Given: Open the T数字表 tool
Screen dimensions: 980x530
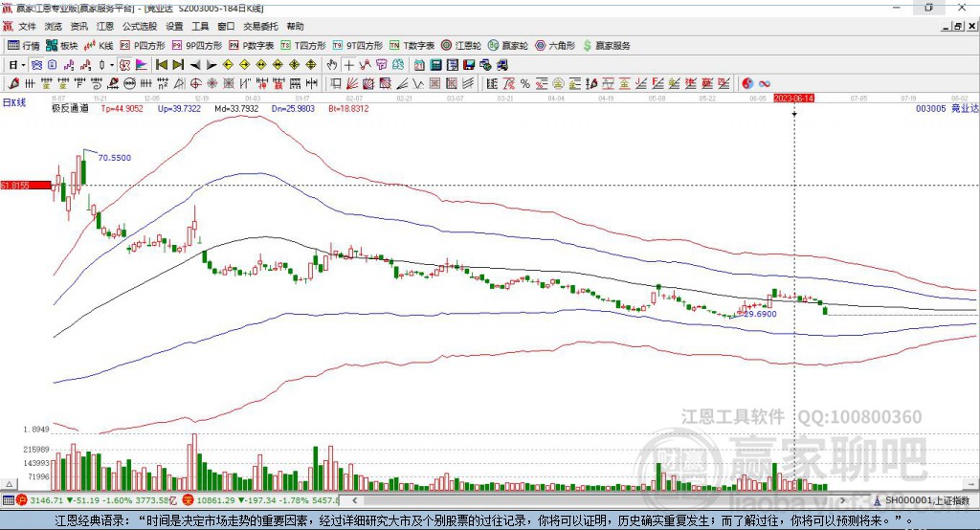Looking at the screenshot, I should [412, 46].
